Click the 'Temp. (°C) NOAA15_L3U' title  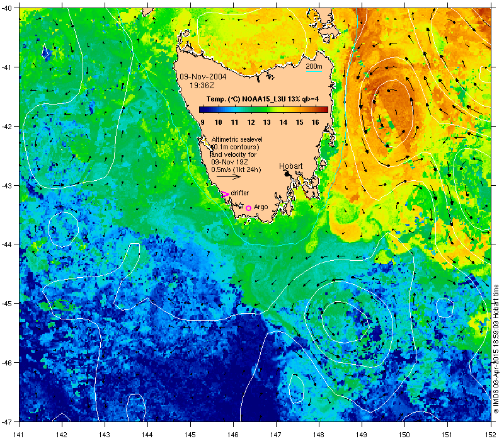[x=262, y=99]
